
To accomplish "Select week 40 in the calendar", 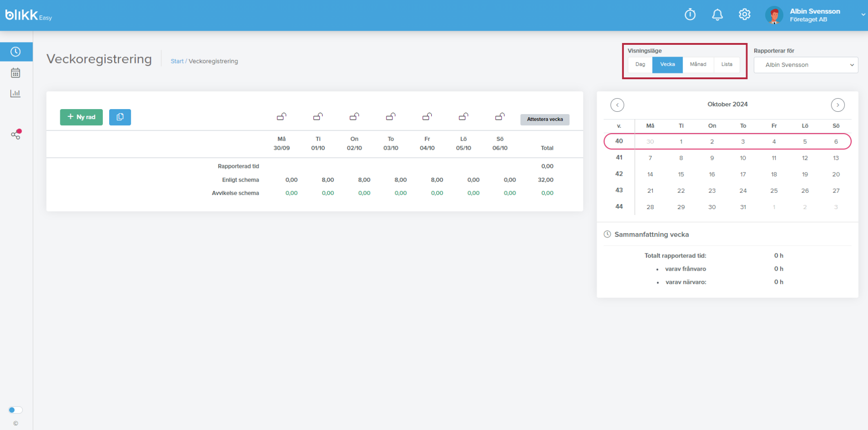I will pyautogui.click(x=619, y=141).
